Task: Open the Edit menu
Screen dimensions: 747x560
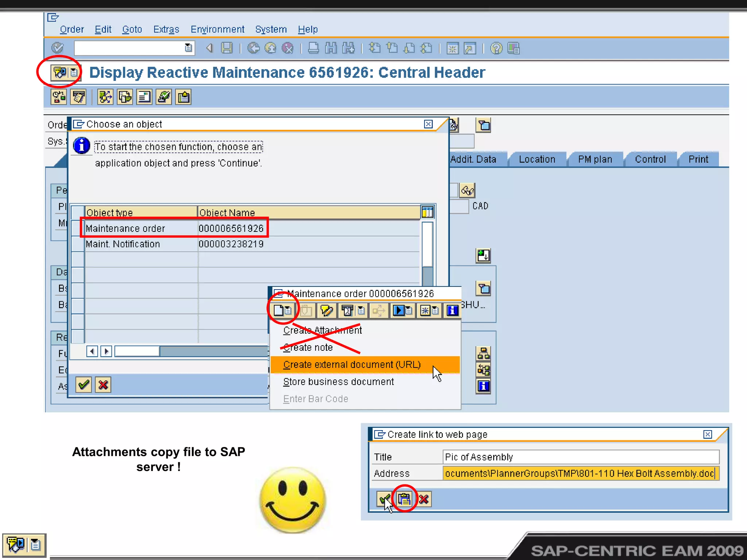Action: pyautogui.click(x=103, y=29)
